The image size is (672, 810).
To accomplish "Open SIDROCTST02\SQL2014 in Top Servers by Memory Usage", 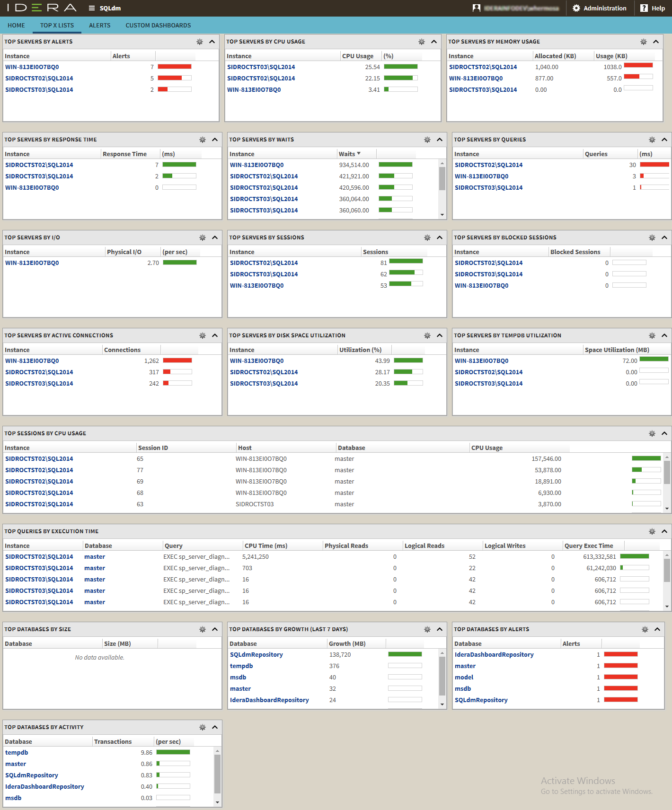I will point(483,67).
